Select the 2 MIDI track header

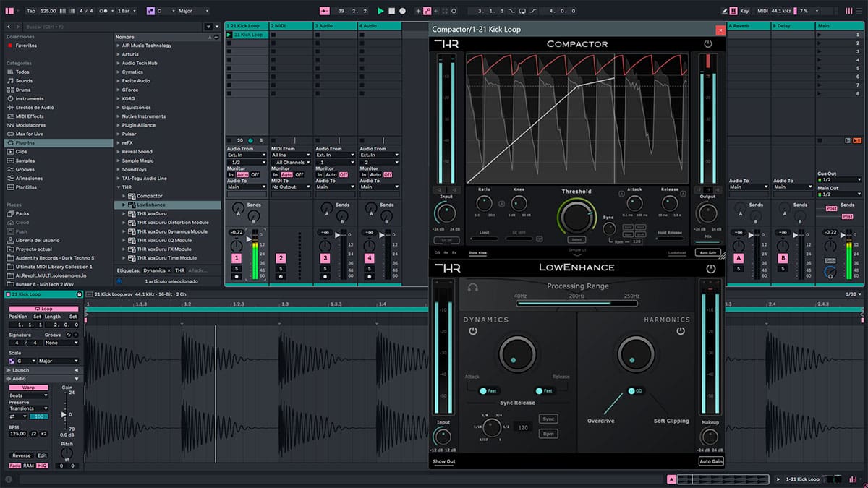click(x=291, y=26)
